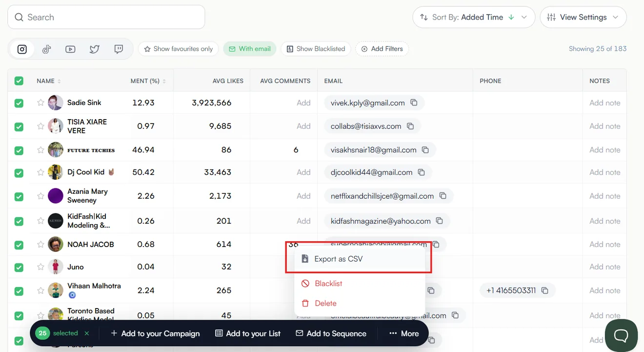Sort by the MENT (%) column header
The image size is (644, 352).
coord(148,81)
